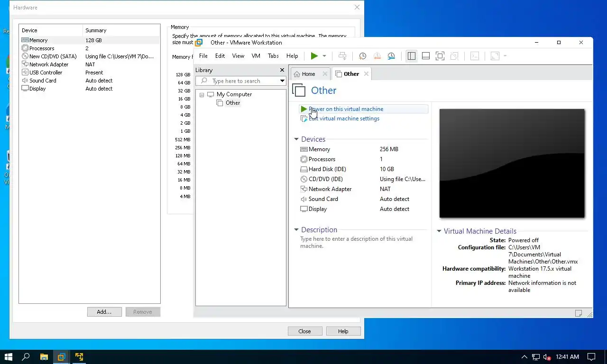Close the Other tab

[x=366, y=74]
